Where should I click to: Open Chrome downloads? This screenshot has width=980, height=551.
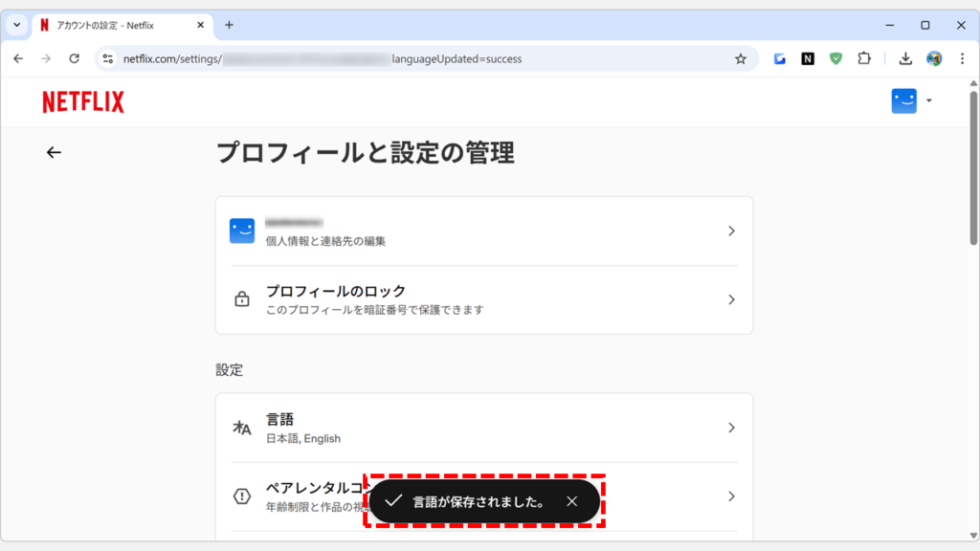coord(905,58)
